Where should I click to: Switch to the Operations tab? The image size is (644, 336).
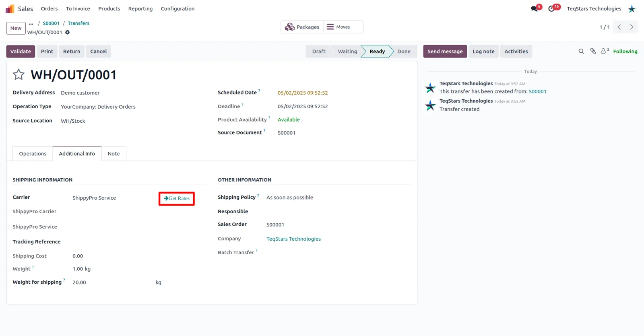click(33, 154)
